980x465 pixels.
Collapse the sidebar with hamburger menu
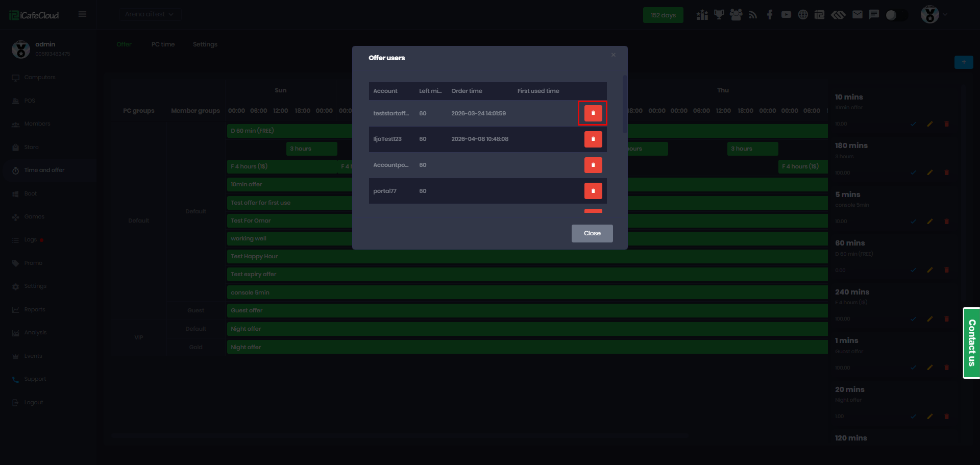click(82, 14)
